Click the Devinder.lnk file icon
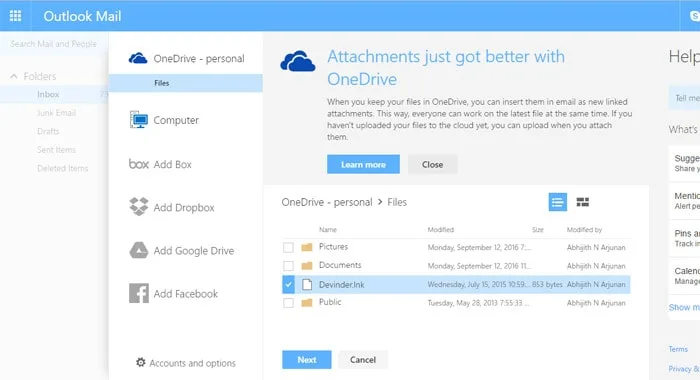The height and width of the screenshot is (380, 700). pos(307,284)
